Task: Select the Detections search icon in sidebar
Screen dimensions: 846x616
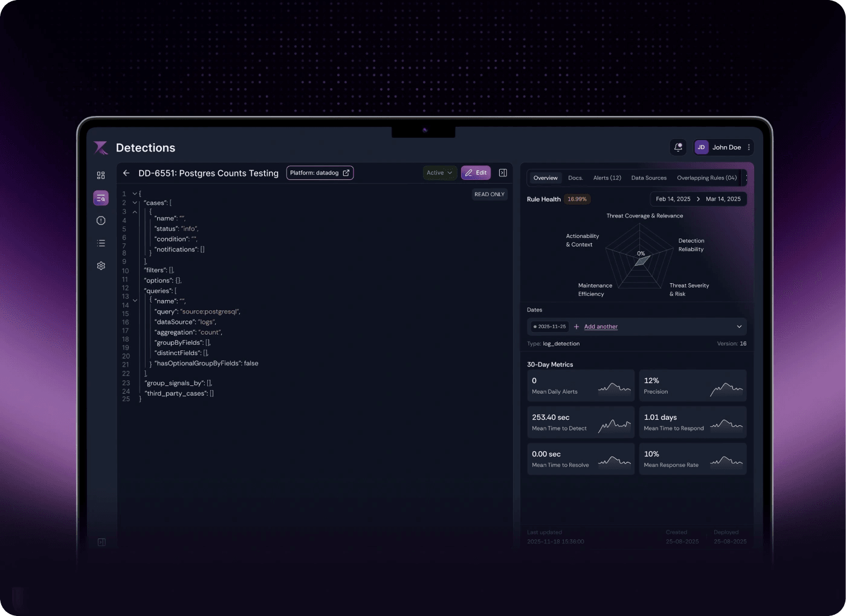Action: (x=101, y=198)
